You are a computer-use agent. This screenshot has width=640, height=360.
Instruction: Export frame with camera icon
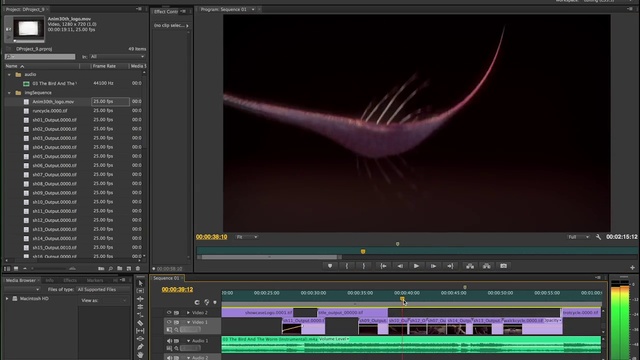pyautogui.click(x=503, y=266)
